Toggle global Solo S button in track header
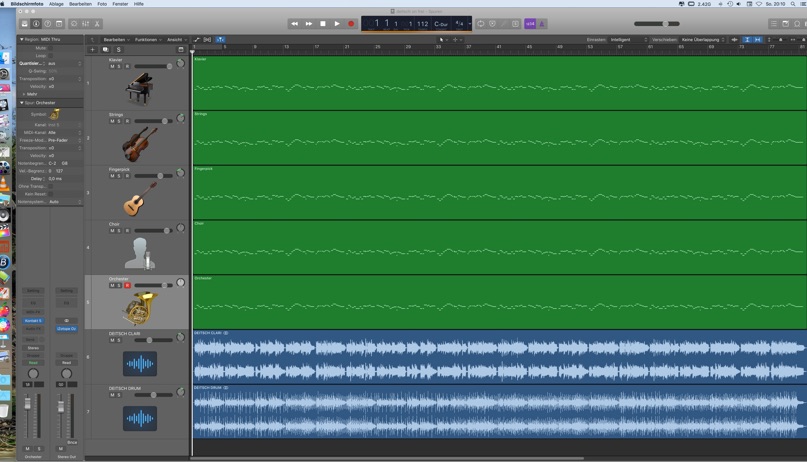Image resolution: width=807 pixels, height=462 pixels. click(x=118, y=49)
